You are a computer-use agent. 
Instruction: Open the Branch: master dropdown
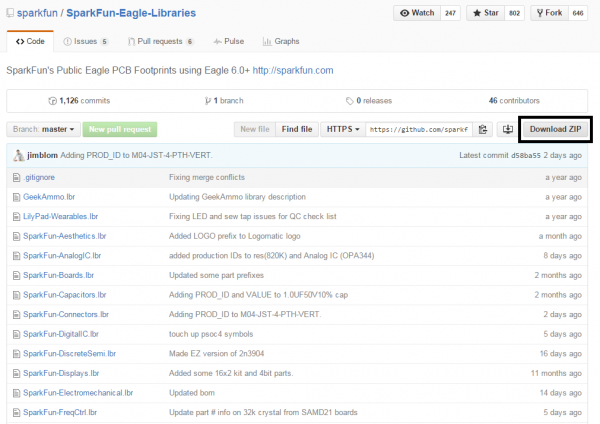coord(43,129)
